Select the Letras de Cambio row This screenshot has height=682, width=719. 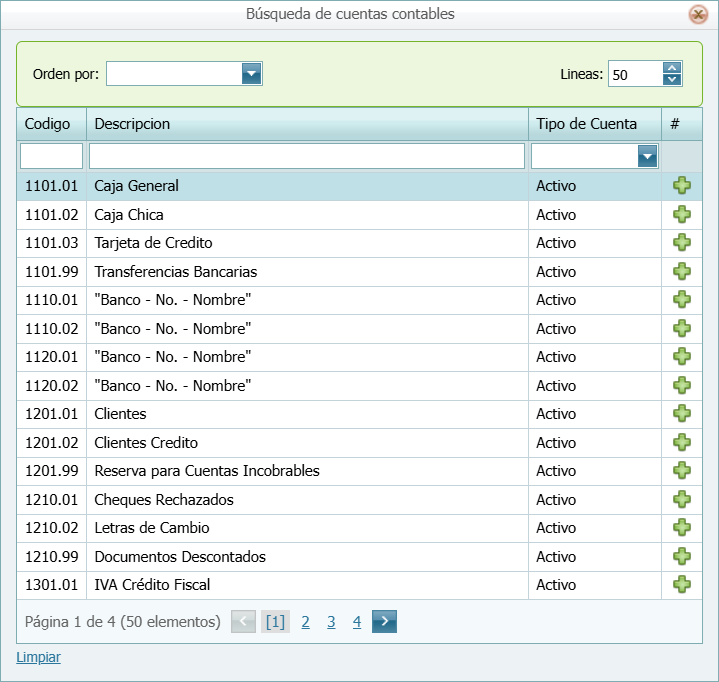pos(360,528)
